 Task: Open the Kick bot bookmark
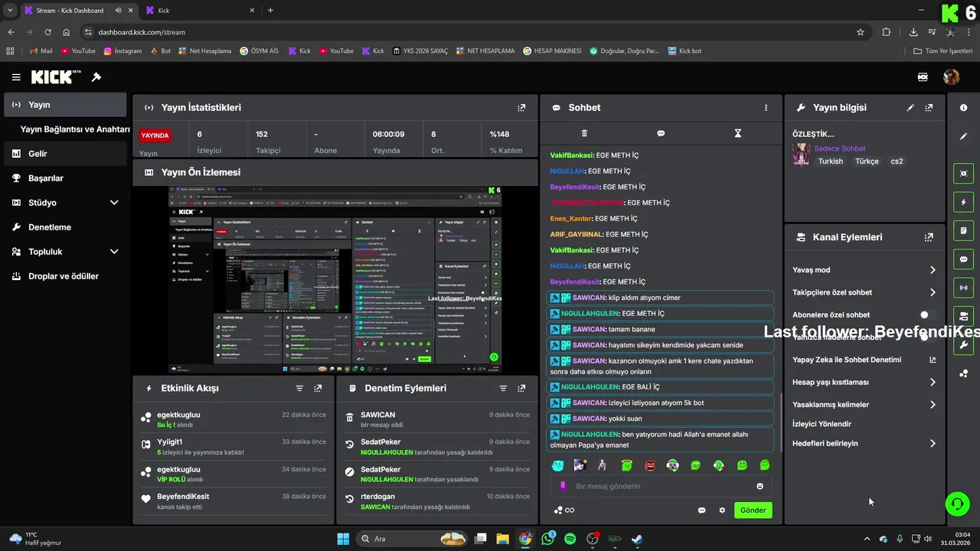pyautogui.click(x=684, y=51)
